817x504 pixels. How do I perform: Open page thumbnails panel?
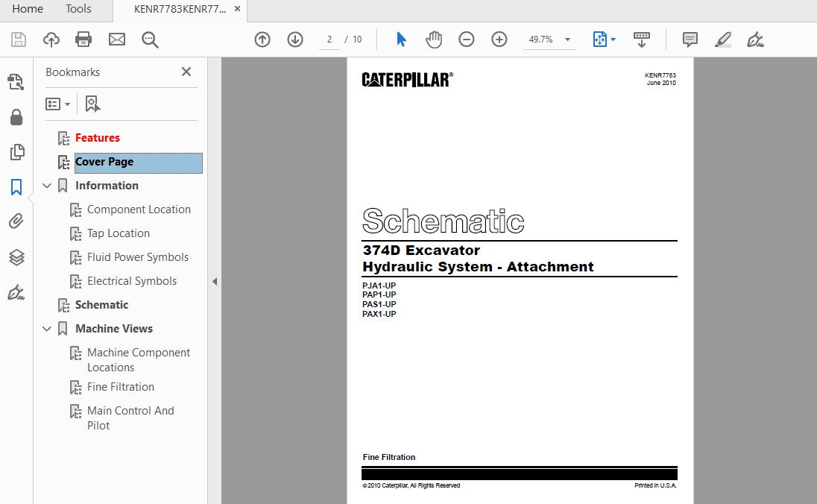(16, 151)
